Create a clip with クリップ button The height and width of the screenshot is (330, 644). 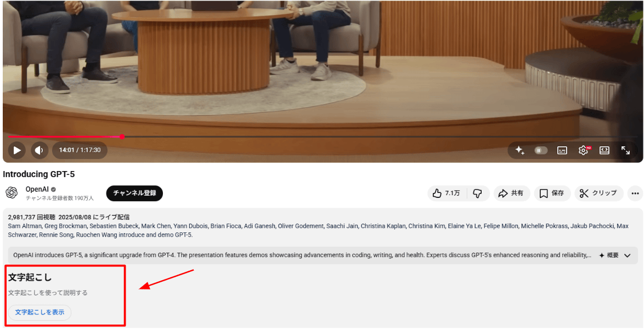point(598,194)
